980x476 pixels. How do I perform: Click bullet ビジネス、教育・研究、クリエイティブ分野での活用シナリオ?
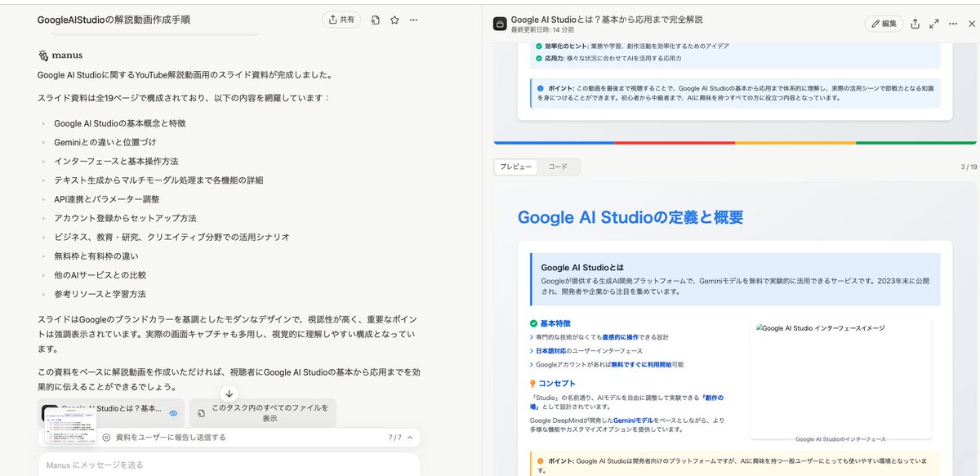click(x=171, y=238)
